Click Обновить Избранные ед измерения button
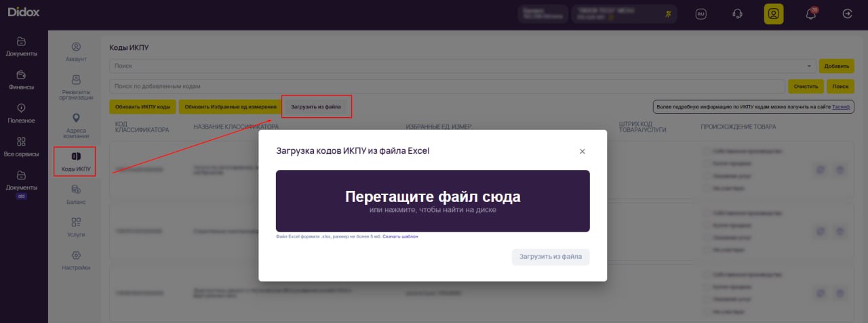The image size is (868, 323). (x=231, y=106)
